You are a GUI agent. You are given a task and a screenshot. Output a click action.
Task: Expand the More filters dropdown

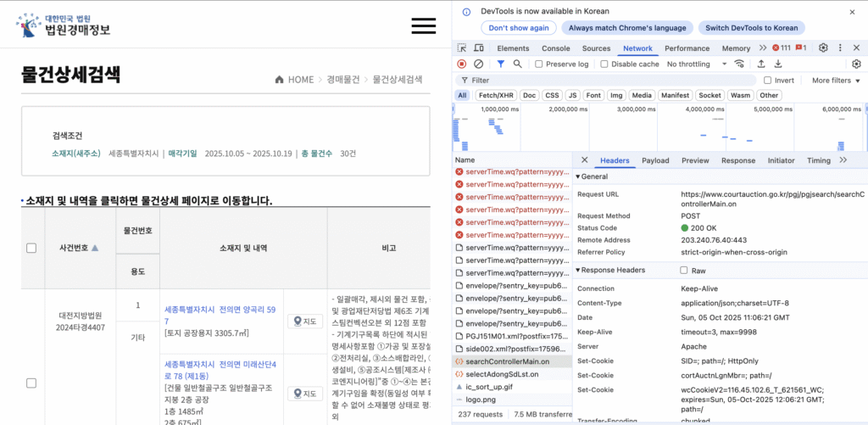pyautogui.click(x=836, y=80)
